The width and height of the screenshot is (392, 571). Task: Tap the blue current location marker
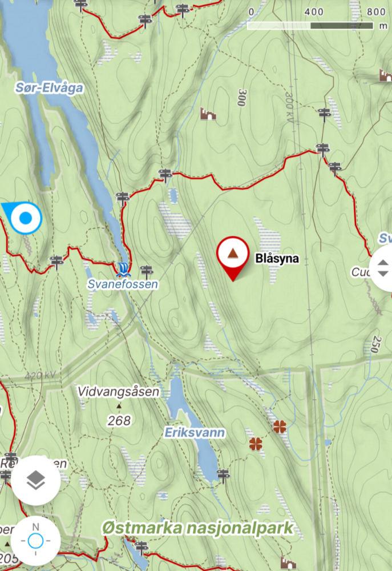coord(25,218)
